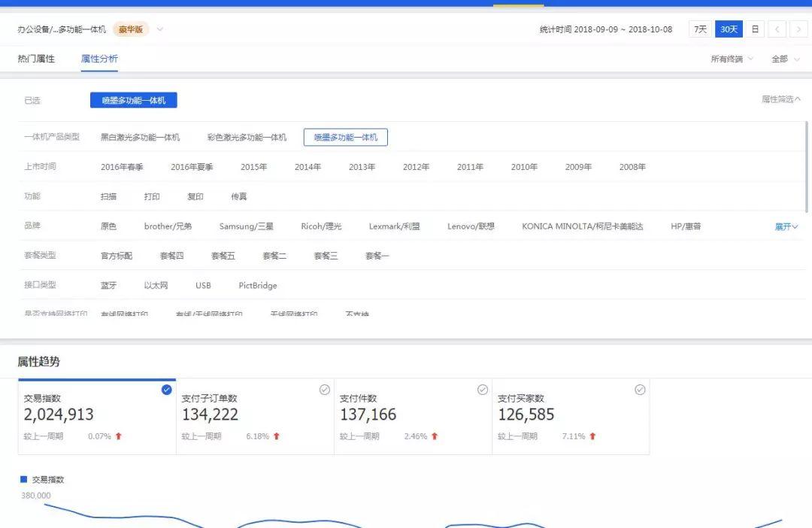Image resolution: width=812 pixels, height=528 pixels.
Task: Select the USB interface type filter
Action: [203, 286]
